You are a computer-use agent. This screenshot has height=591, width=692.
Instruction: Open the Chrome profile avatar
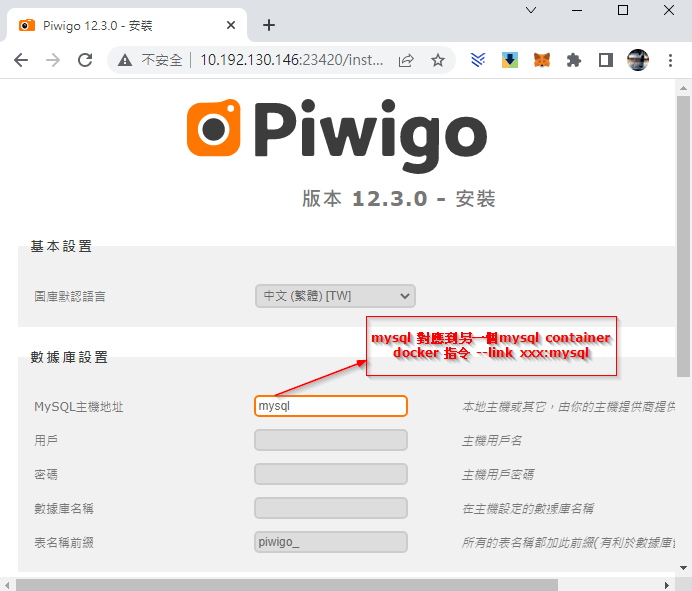tap(638, 60)
